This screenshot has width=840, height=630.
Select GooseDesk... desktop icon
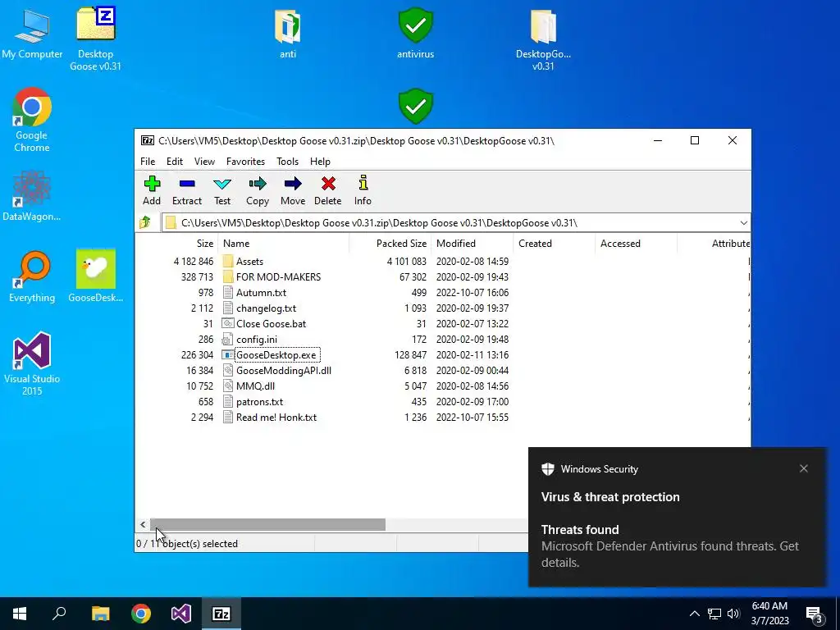tap(95, 276)
